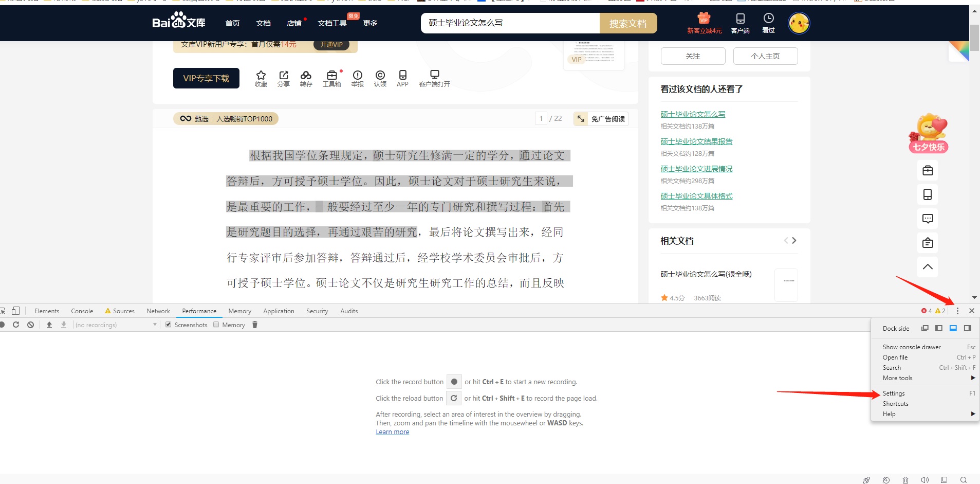Click the 收藏 star icon
The height and width of the screenshot is (484, 980).
(261, 75)
